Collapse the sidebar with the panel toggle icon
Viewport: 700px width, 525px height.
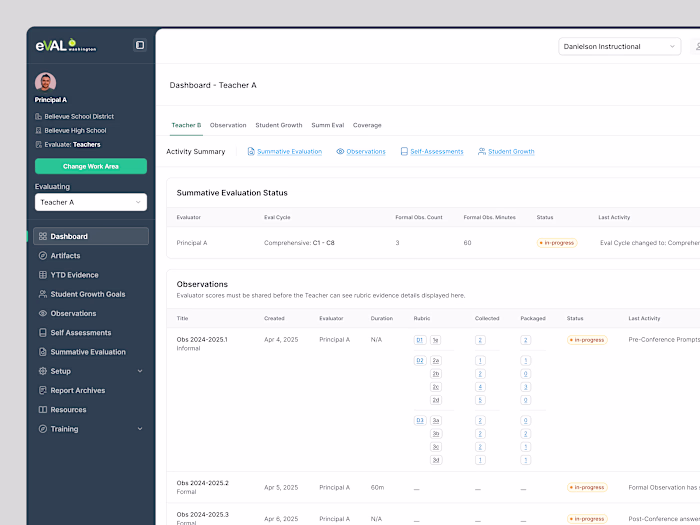click(x=140, y=45)
